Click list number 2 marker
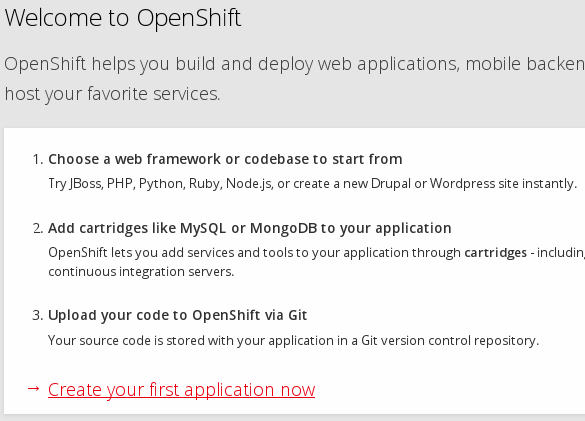This screenshot has width=585, height=421. 38,228
